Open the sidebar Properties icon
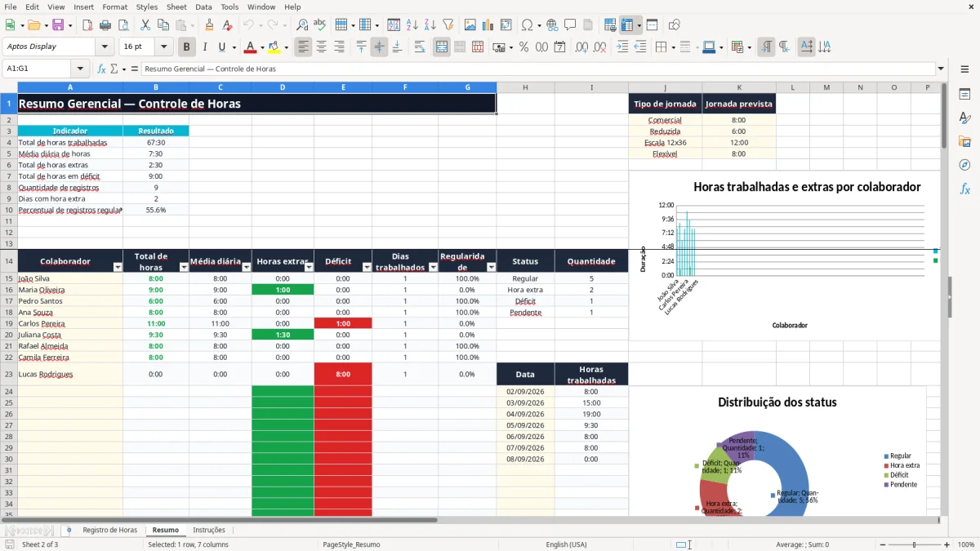The height and width of the screenshot is (551, 980). [964, 94]
